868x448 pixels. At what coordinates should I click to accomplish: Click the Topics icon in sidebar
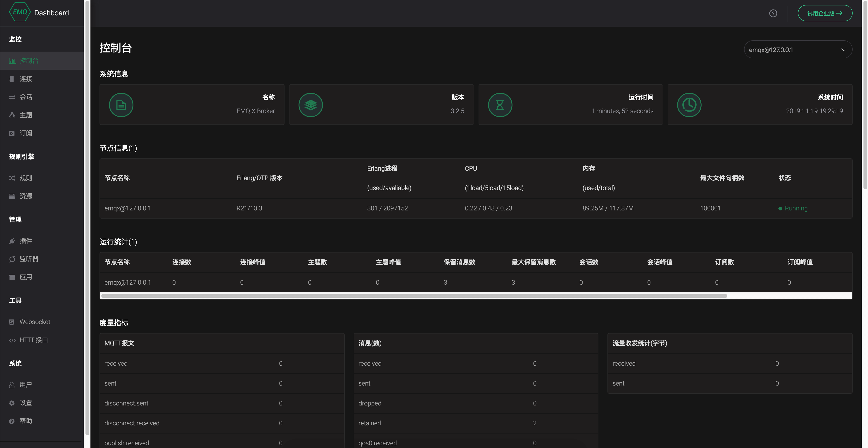tap(12, 115)
